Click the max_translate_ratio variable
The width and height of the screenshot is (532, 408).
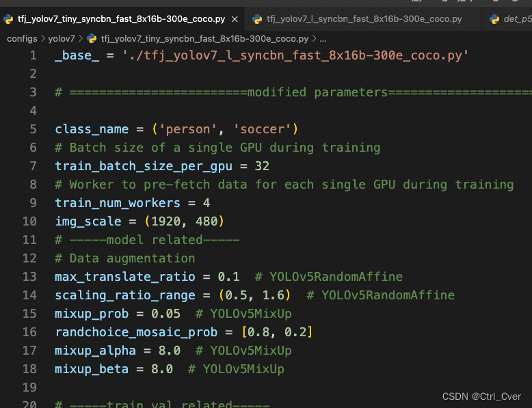(x=125, y=277)
